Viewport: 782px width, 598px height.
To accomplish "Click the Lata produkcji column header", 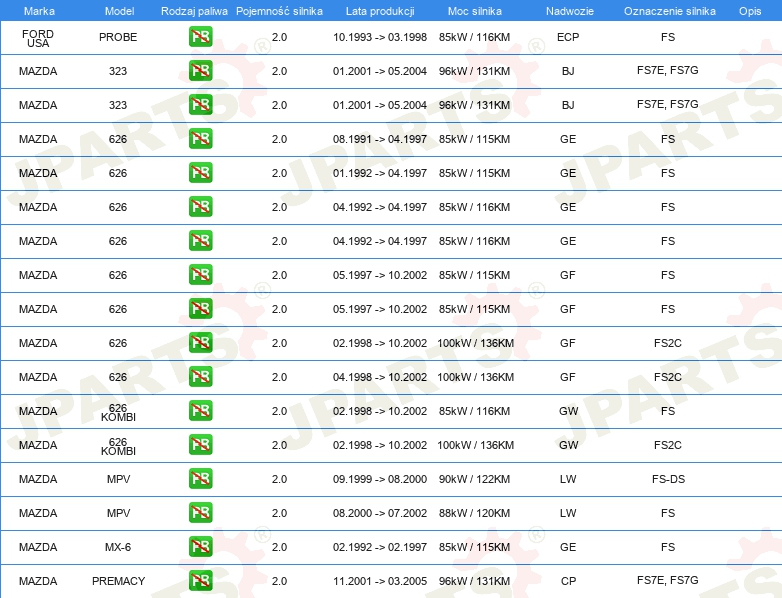I will (x=380, y=11).
